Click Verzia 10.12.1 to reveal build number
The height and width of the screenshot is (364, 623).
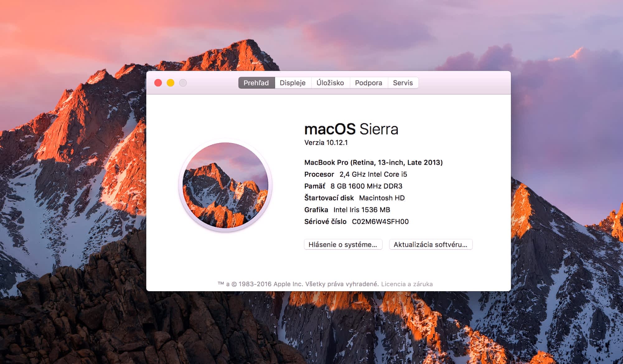pos(326,142)
